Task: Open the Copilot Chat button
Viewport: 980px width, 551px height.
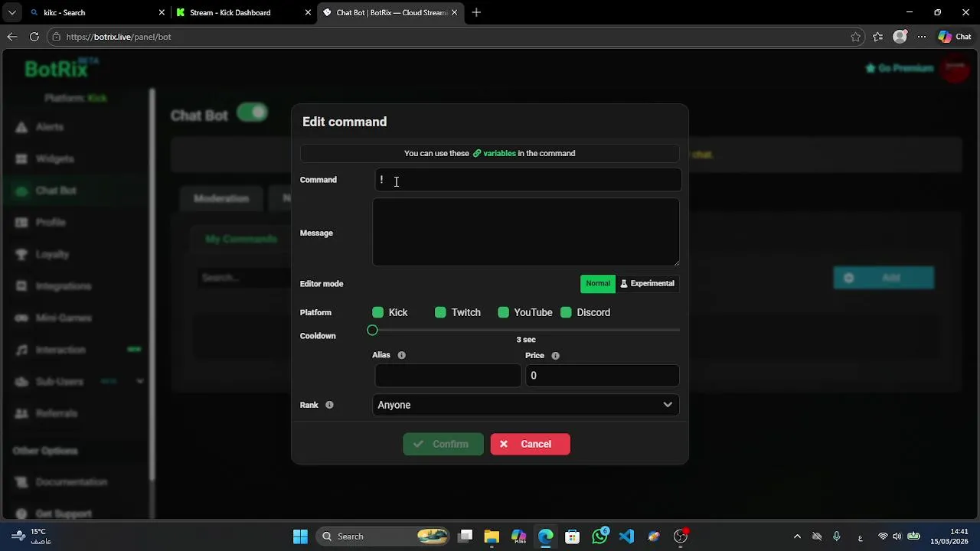Action: (x=955, y=37)
